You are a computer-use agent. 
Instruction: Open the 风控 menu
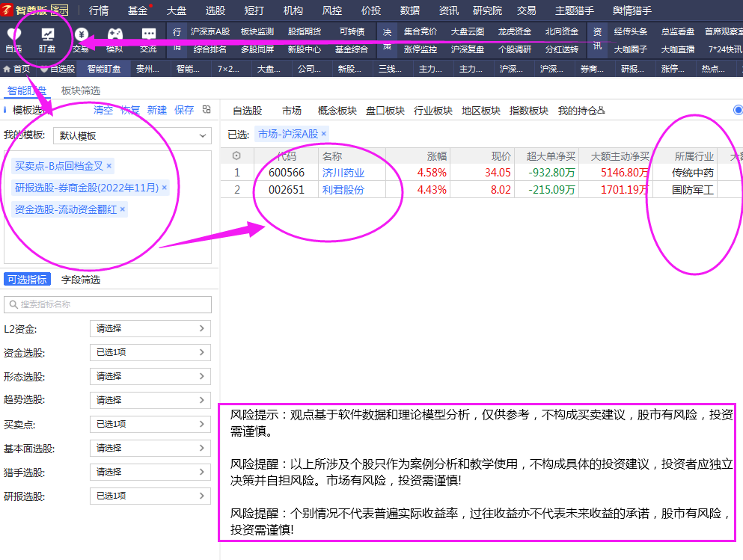[331, 10]
